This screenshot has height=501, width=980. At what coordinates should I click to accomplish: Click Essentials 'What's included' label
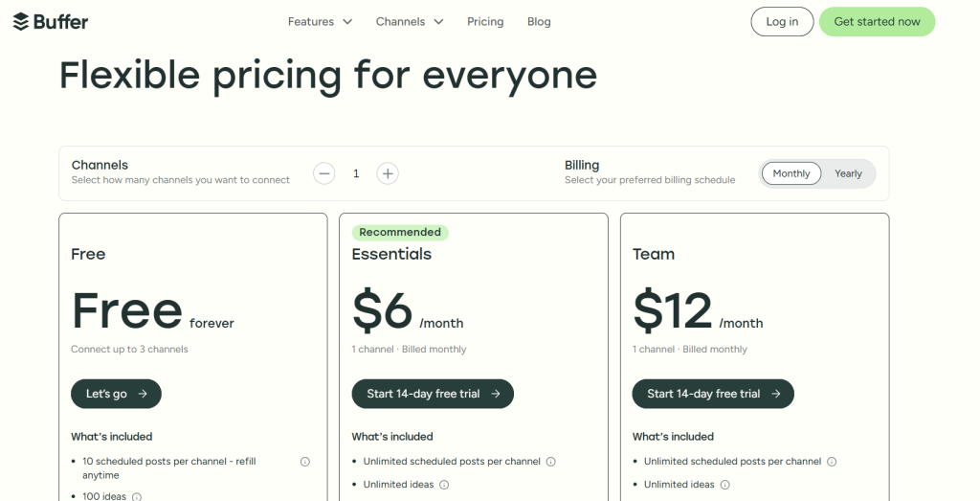pyautogui.click(x=391, y=437)
